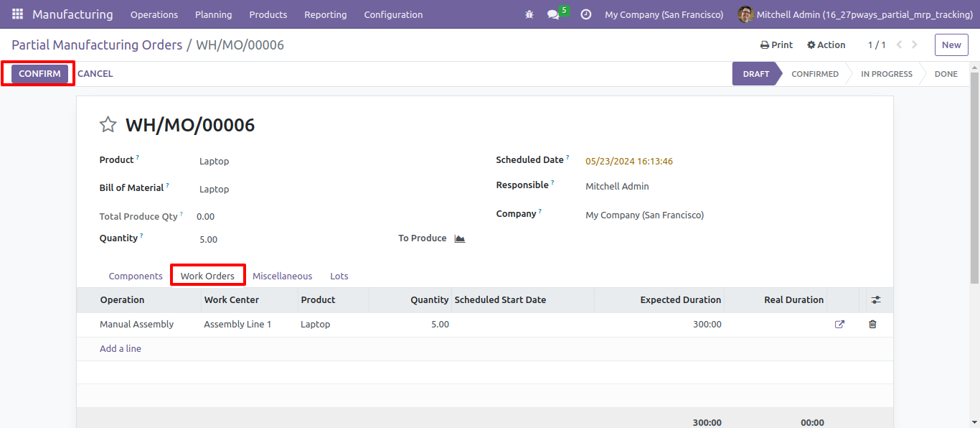Click the Confirm button
This screenshot has height=428, width=980.
click(39, 74)
